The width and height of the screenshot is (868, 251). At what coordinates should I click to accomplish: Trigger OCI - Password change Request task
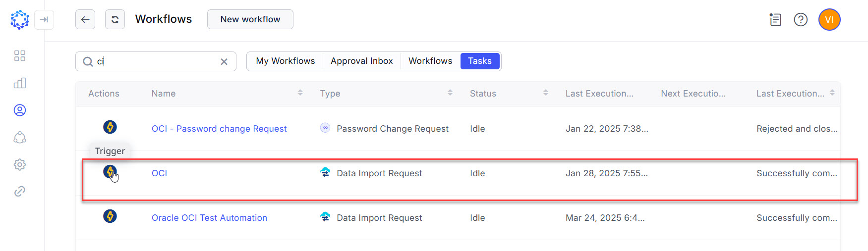(x=110, y=127)
